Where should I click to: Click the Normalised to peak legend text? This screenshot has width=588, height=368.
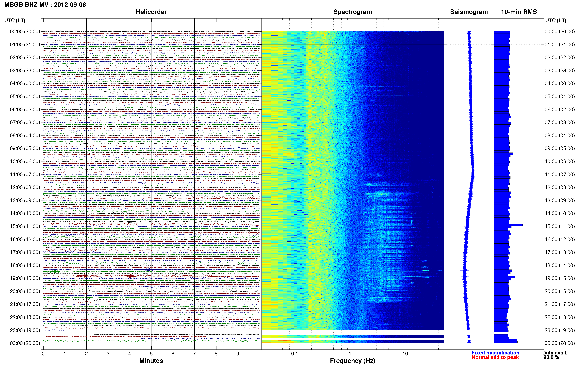[x=495, y=357]
